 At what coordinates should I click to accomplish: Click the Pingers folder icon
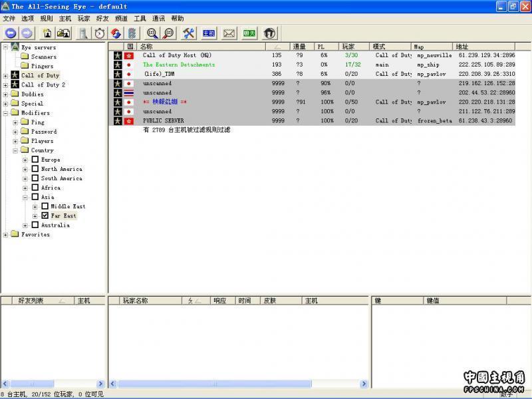(x=25, y=65)
